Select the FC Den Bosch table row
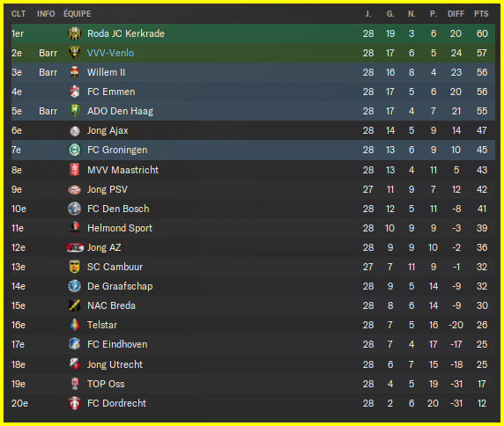 (253, 209)
